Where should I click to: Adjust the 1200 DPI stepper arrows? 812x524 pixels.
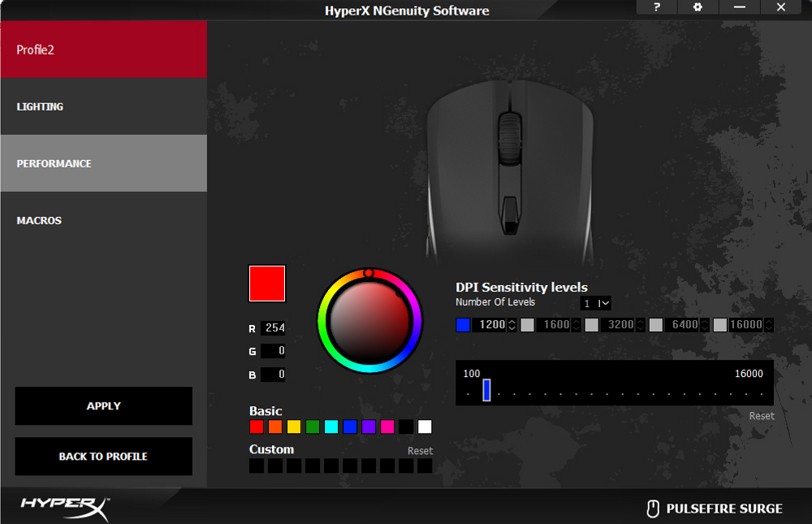tap(512, 325)
